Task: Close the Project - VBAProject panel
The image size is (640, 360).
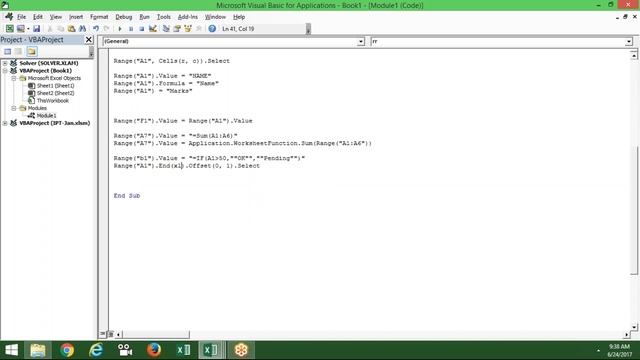Action: [89, 40]
